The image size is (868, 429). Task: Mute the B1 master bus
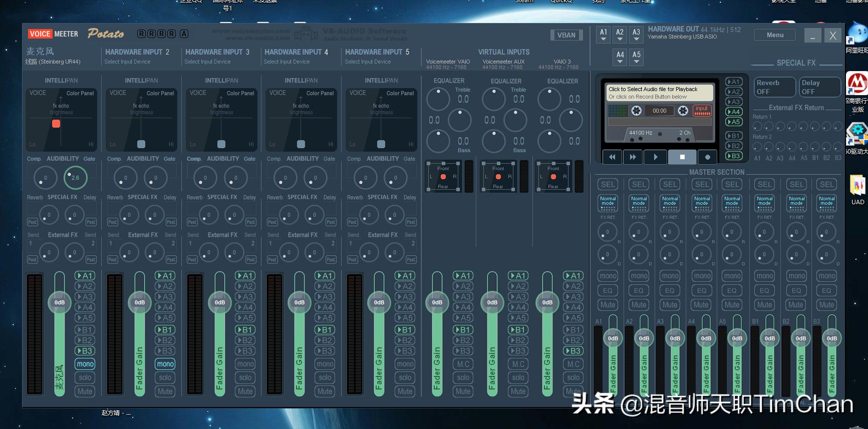pyautogui.click(x=765, y=304)
